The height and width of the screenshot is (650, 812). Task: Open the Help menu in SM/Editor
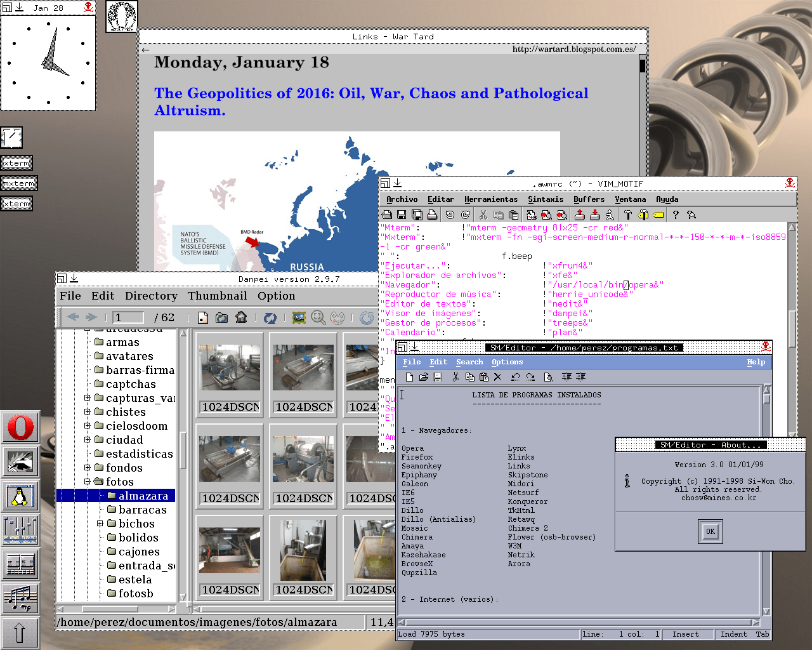(x=756, y=362)
